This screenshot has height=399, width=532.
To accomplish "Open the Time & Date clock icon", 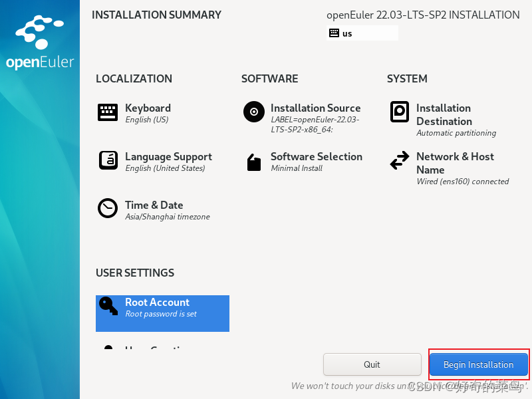I will pyautogui.click(x=108, y=208).
